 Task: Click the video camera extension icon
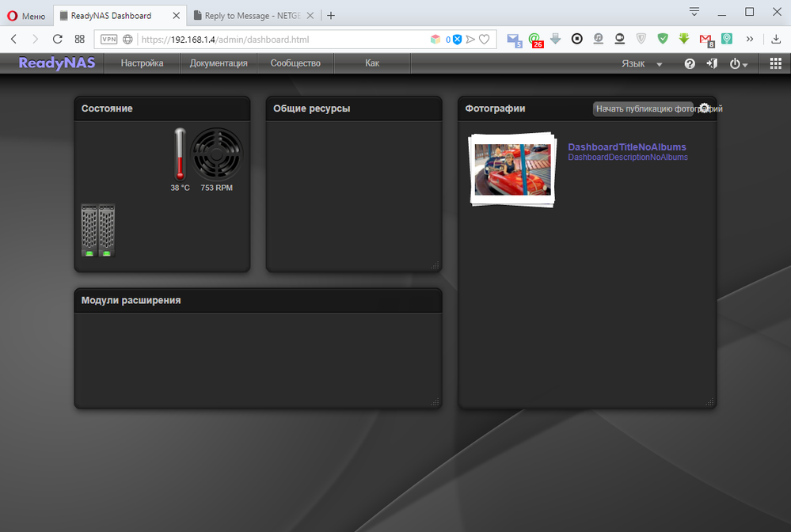pyautogui.click(x=619, y=39)
